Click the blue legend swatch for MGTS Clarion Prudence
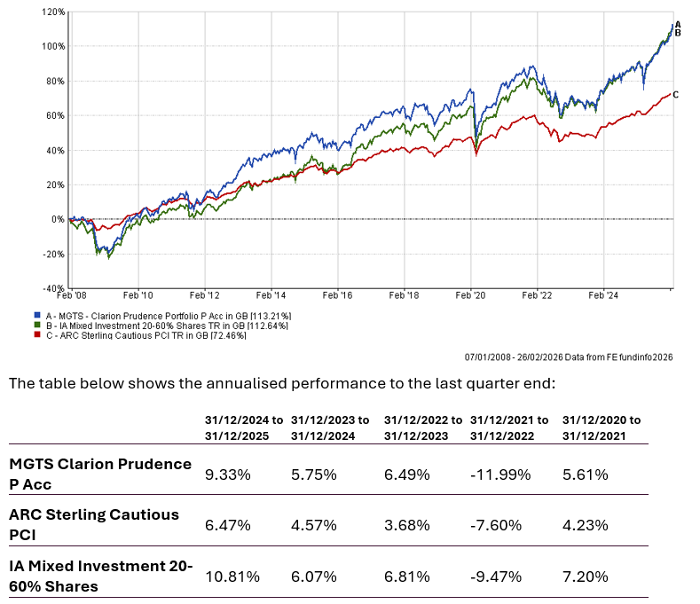This screenshot has height=604, width=700. pyautogui.click(x=35, y=315)
